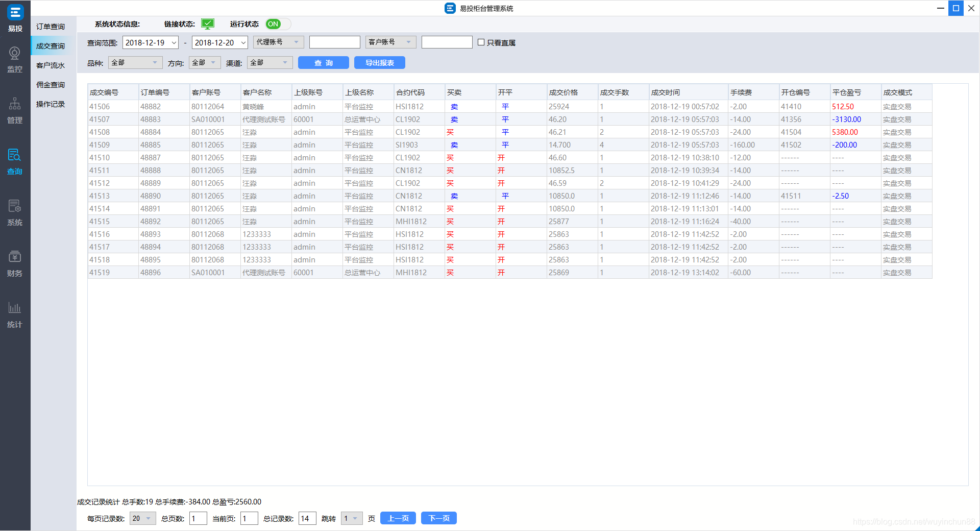This screenshot has height=531, width=980.
Task: Expand the 客户账号 dropdown
Action: (390, 42)
